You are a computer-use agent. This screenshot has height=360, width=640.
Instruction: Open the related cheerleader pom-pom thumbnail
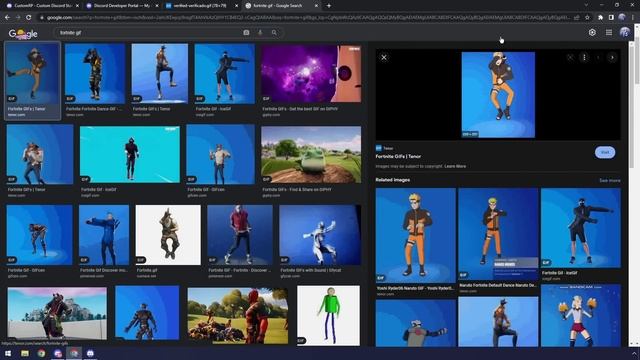tap(581, 316)
